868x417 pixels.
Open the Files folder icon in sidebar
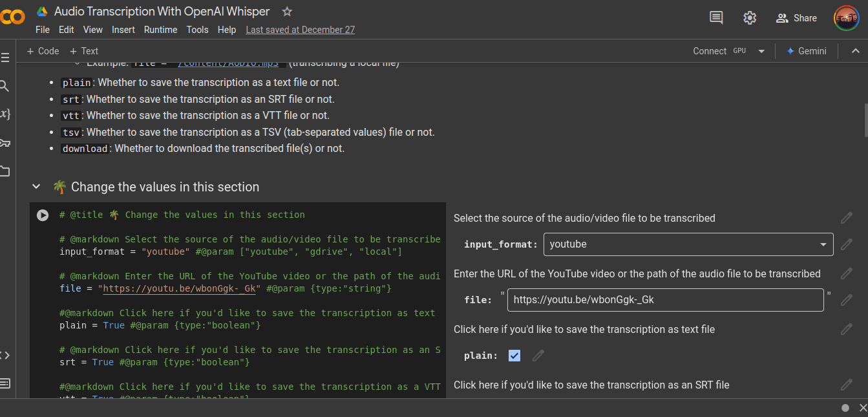point(5,171)
